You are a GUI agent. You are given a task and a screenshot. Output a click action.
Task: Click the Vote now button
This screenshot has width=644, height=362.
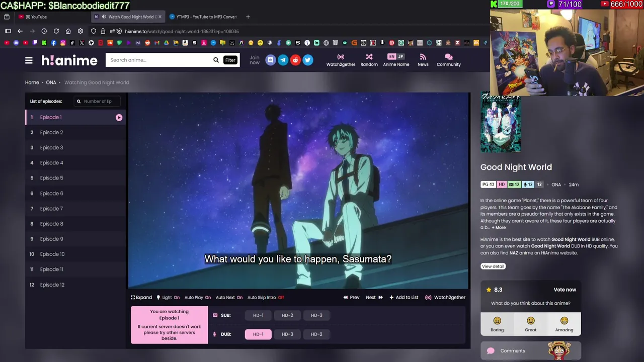(565, 290)
